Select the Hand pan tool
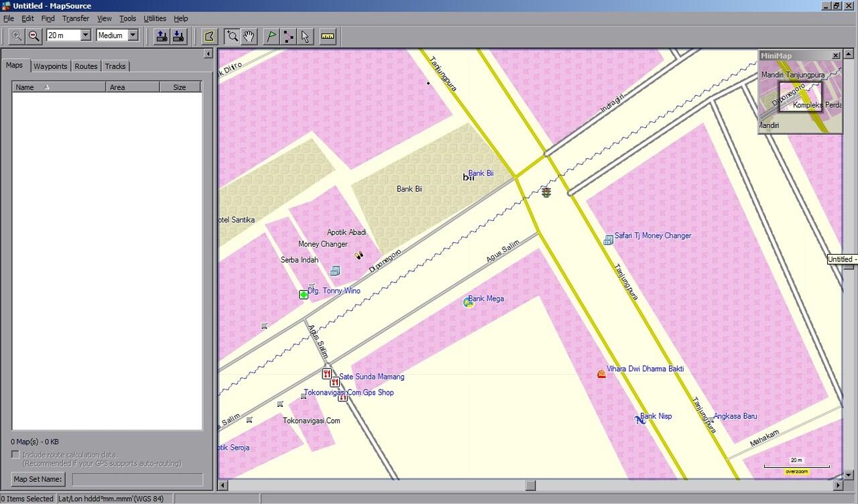The height and width of the screenshot is (504, 858). click(x=249, y=36)
